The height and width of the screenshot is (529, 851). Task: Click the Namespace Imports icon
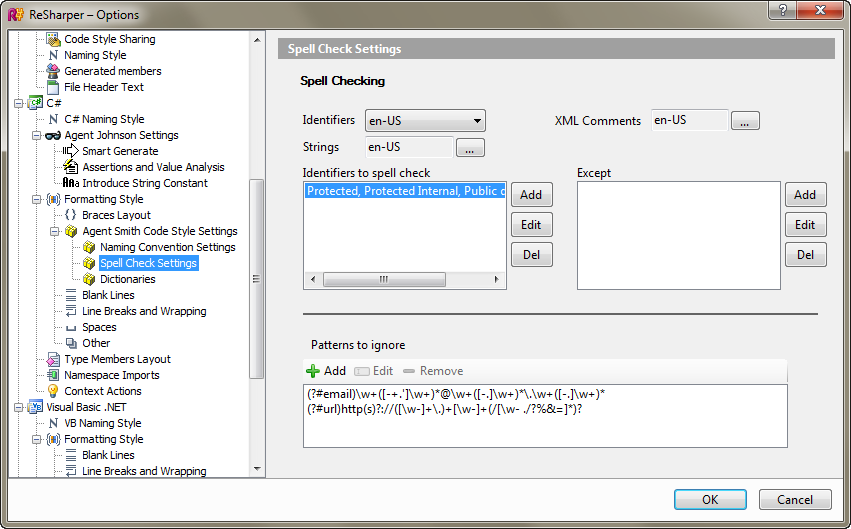click(x=53, y=375)
